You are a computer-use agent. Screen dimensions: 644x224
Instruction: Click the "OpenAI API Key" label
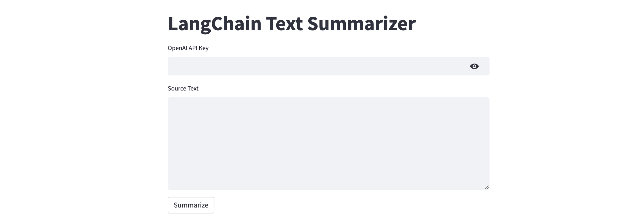click(188, 48)
